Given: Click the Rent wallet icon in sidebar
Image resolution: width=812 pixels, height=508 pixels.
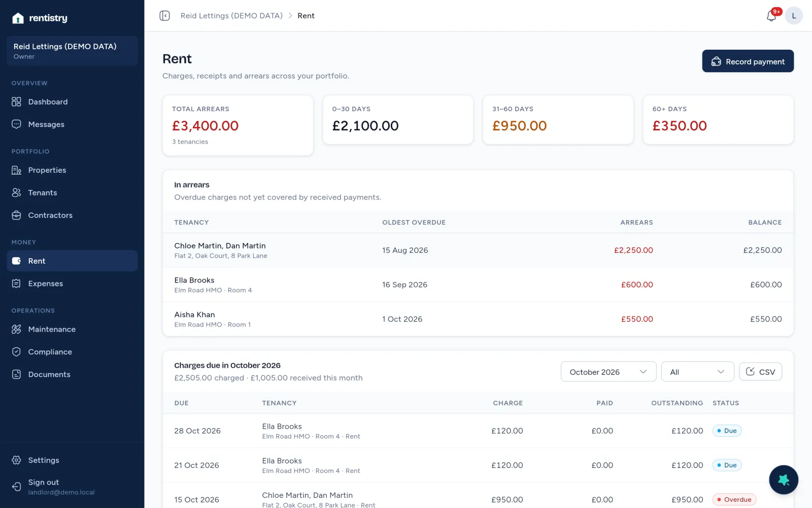Looking at the screenshot, I should [16, 261].
